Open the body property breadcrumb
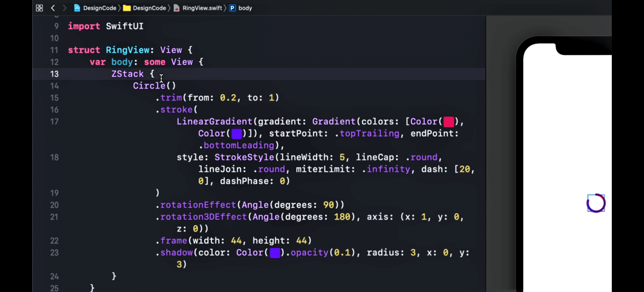Screen dimensions: 644x292 coord(241,8)
